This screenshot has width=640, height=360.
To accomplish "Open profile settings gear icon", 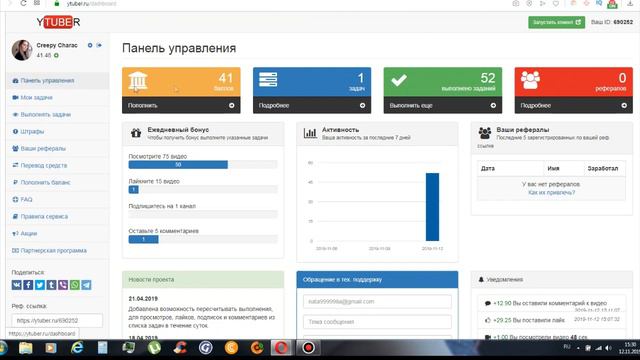I will [90, 45].
